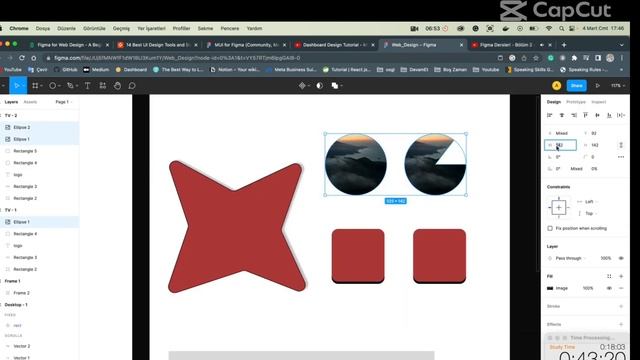
Task: Click align vertical centers icon
Action: pos(597,116)
